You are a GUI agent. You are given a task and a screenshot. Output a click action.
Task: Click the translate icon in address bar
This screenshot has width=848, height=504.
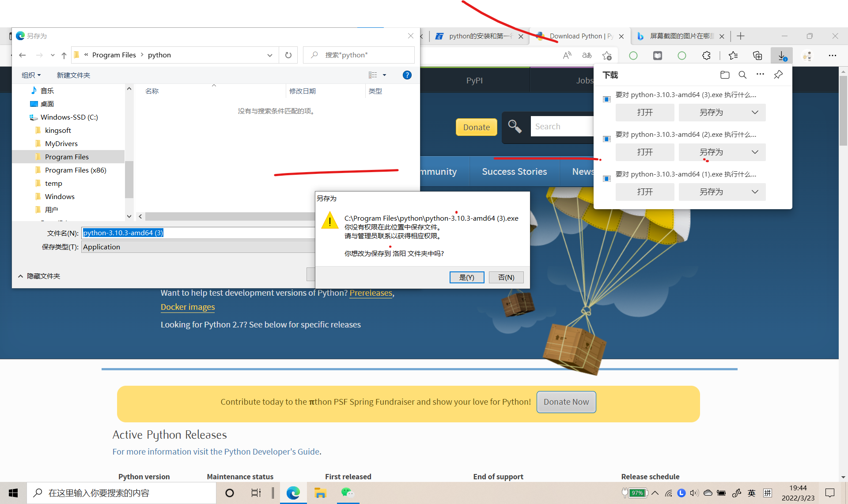point(587,55)
